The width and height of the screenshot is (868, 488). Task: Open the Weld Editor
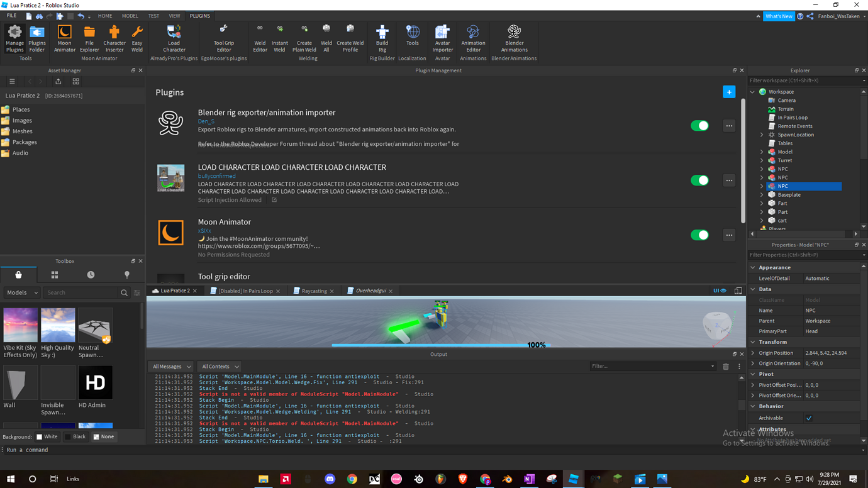260,38
